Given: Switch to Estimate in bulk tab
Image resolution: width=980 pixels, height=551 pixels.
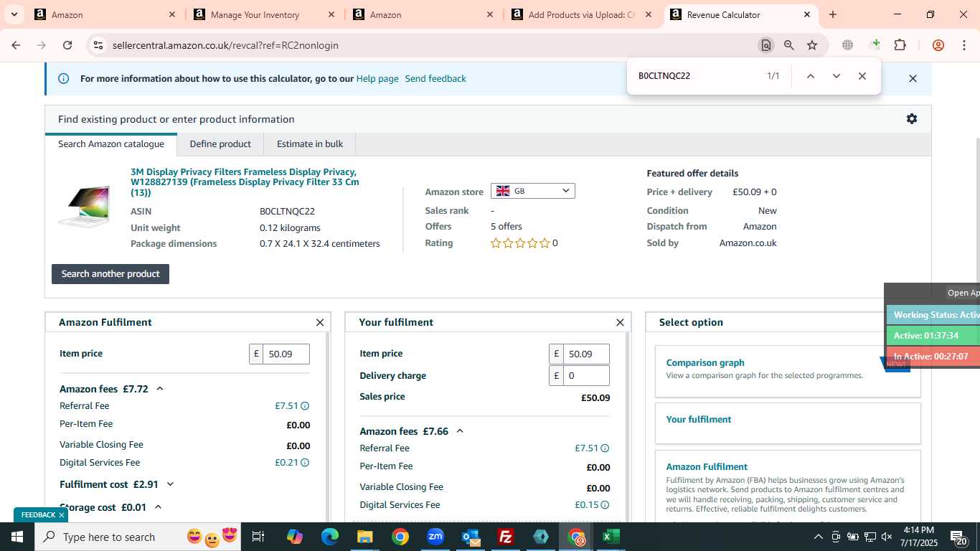Looking at the screenshot, I should click(310, 144).
